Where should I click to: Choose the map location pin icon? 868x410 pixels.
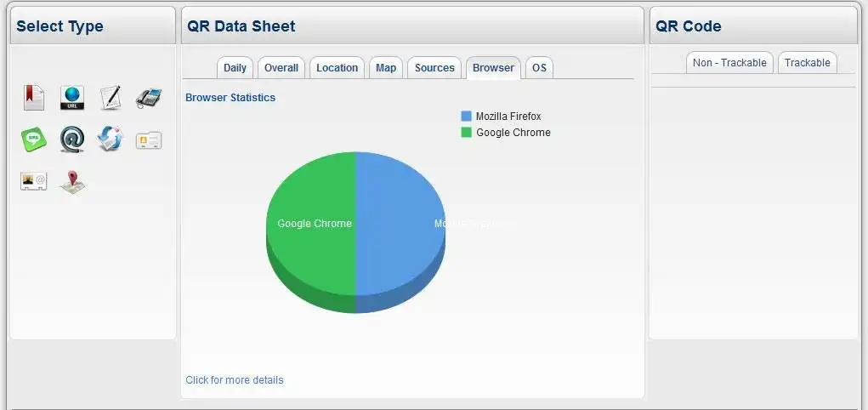tap(72, 182)
